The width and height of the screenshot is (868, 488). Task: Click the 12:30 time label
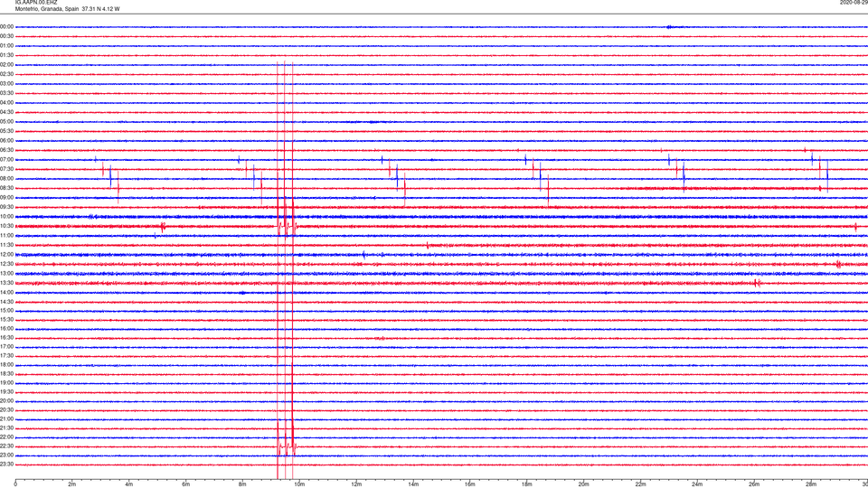(x=6, y=264)
